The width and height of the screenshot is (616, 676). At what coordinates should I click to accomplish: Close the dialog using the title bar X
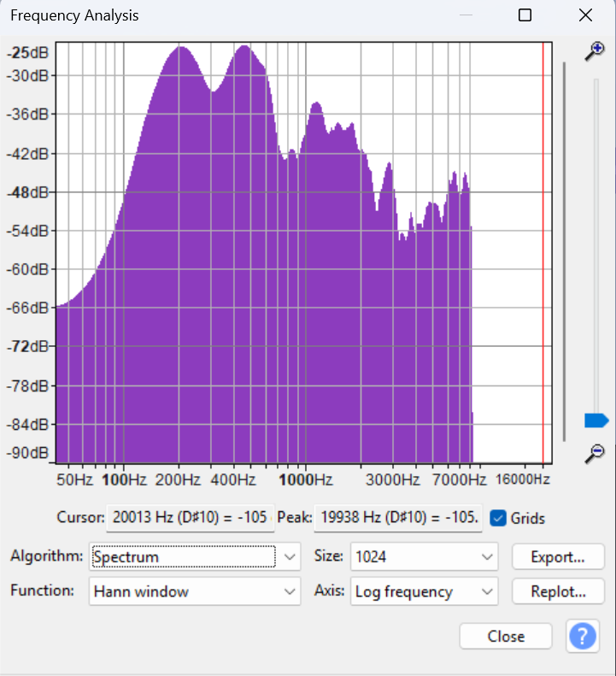585,15
